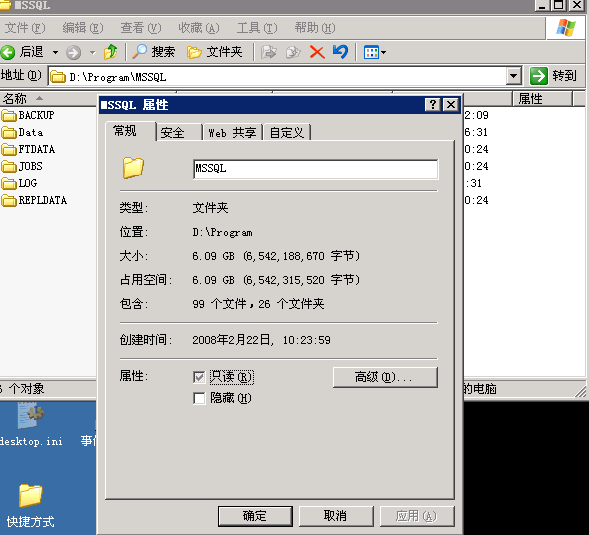Go up one folder level icon

(x=110, y=52)
